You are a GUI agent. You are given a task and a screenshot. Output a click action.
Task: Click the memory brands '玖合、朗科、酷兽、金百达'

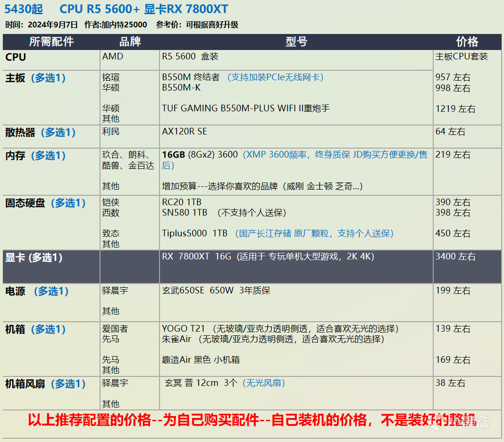point(128,160)
